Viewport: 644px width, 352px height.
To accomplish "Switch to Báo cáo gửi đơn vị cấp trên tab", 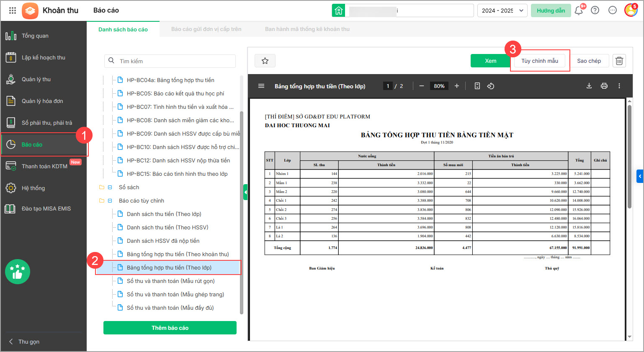I will [x=206, y=29].
